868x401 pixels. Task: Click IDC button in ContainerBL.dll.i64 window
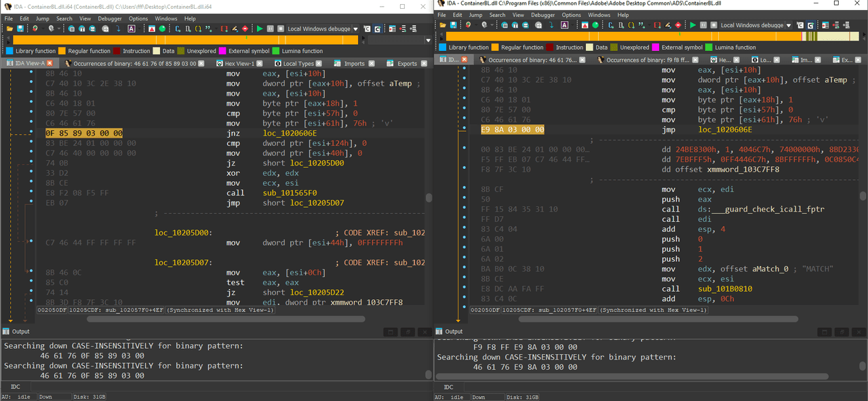[x=15, y=387]
